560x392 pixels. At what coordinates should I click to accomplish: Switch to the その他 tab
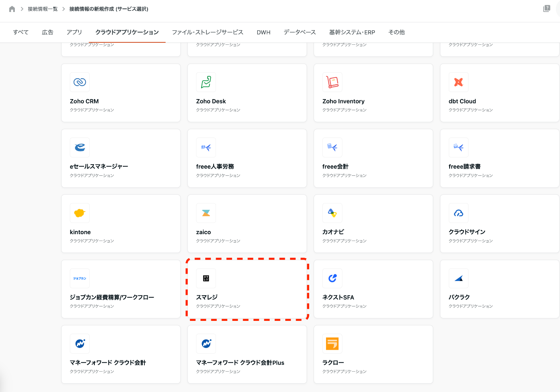click(396, 32)
